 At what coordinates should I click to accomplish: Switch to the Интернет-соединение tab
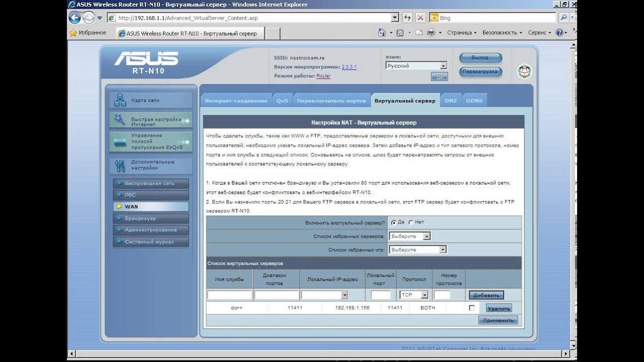[x=236, y=101]
